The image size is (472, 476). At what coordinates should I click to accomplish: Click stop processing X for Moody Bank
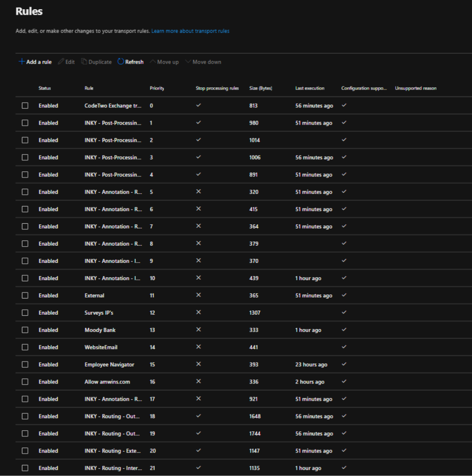(198, 330)
